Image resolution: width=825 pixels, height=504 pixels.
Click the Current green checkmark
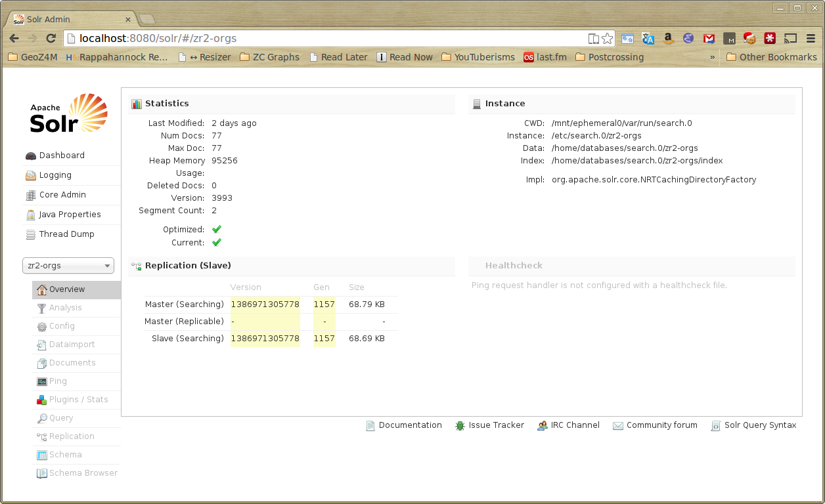click(x=217, y=242)
